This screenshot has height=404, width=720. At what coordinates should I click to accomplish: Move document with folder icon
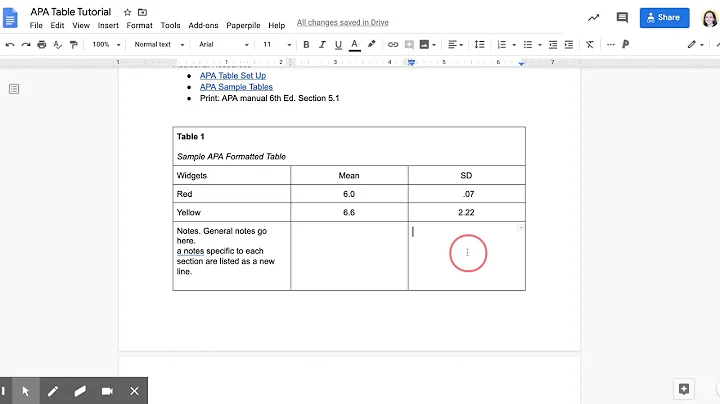coord(142,12)
